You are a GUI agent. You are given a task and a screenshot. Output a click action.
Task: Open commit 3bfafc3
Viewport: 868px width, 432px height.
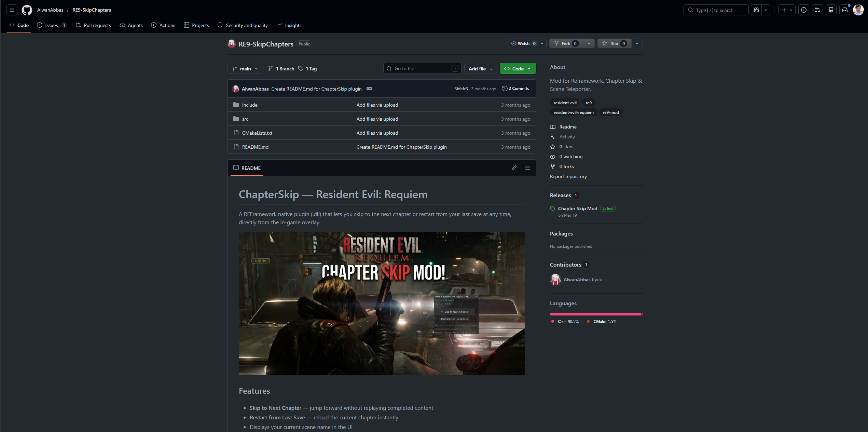click(461, 89)
